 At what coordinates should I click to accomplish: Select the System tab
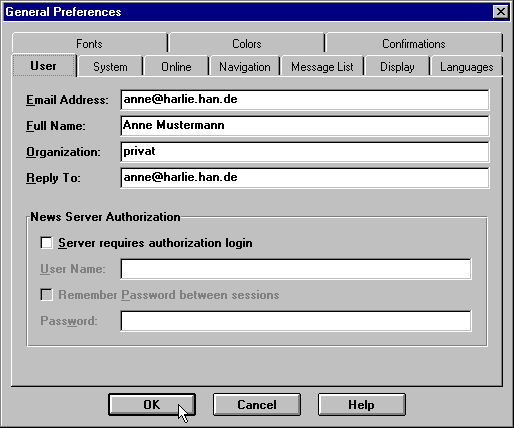(110, 67)
